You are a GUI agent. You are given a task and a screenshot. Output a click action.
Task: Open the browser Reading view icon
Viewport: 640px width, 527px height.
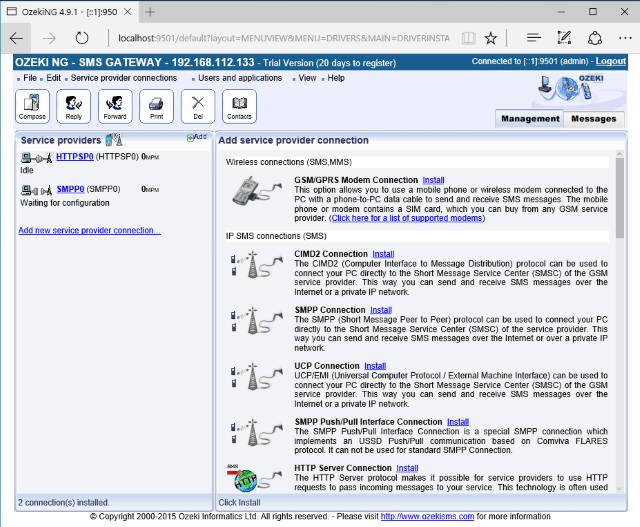pyautogui.click(x=469, y=38)
